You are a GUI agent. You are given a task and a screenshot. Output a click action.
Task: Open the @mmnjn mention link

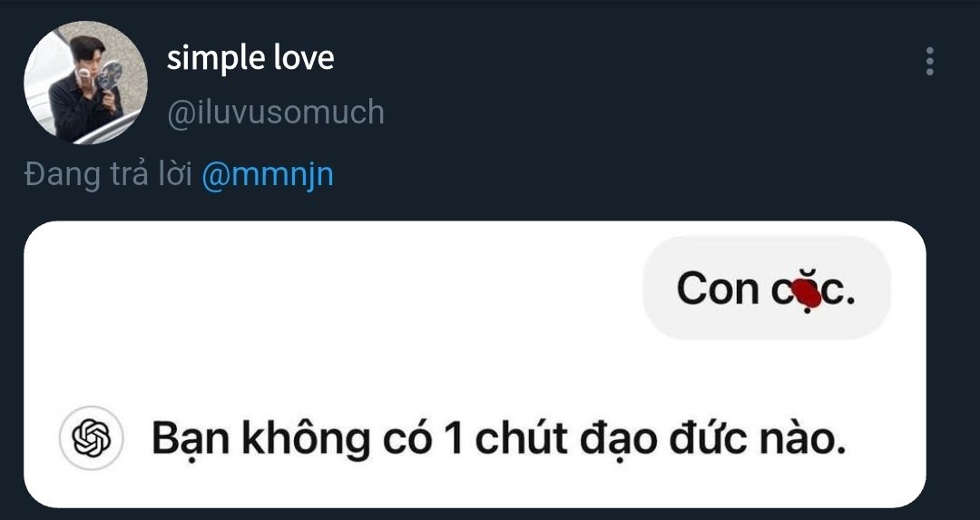pos(268,175)
